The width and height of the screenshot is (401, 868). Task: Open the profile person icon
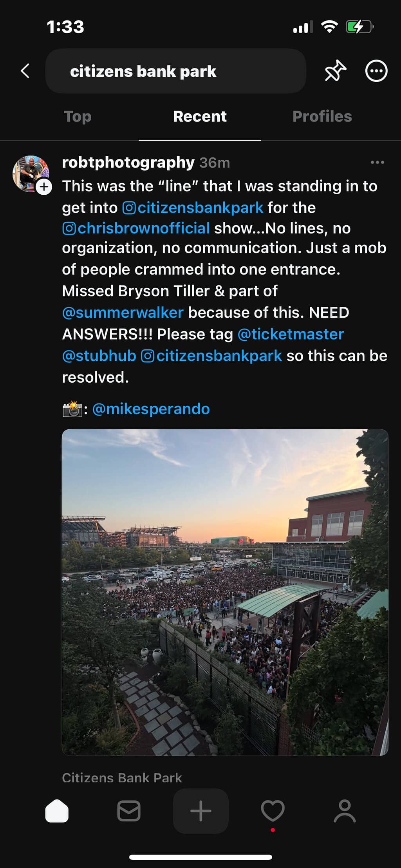(x=345, y=810)
